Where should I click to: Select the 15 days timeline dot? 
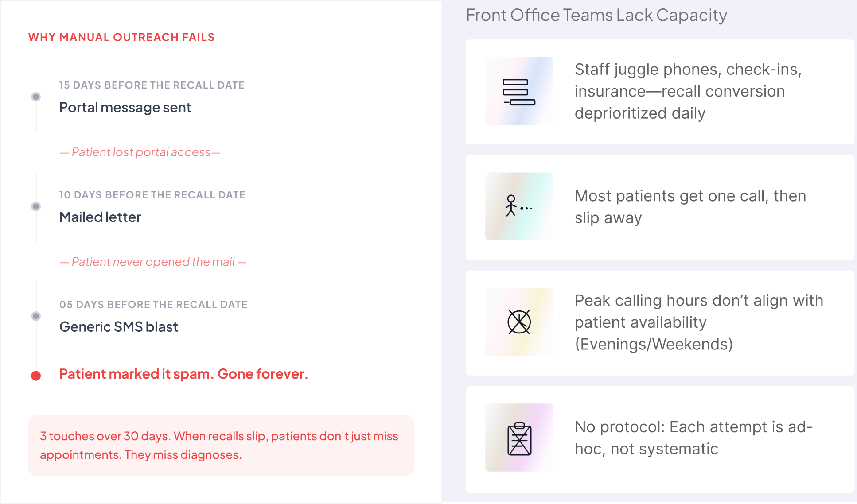(x=36, y=97)
